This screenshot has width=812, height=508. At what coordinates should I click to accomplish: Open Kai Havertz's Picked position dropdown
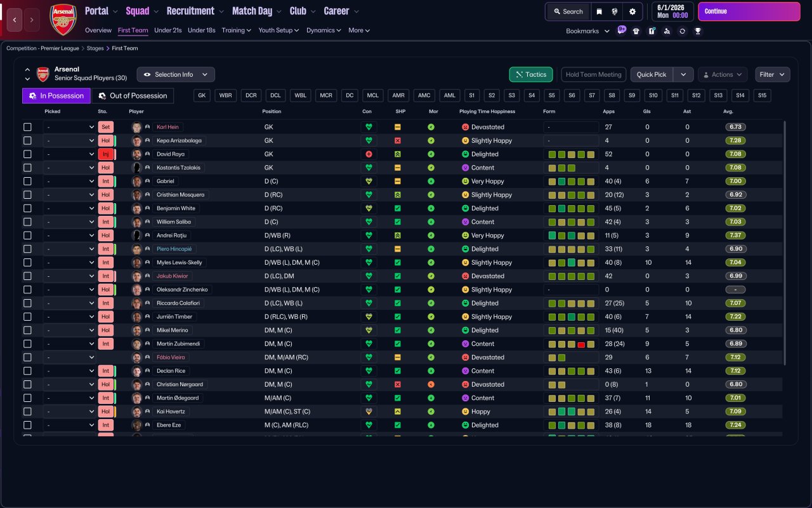69,411
